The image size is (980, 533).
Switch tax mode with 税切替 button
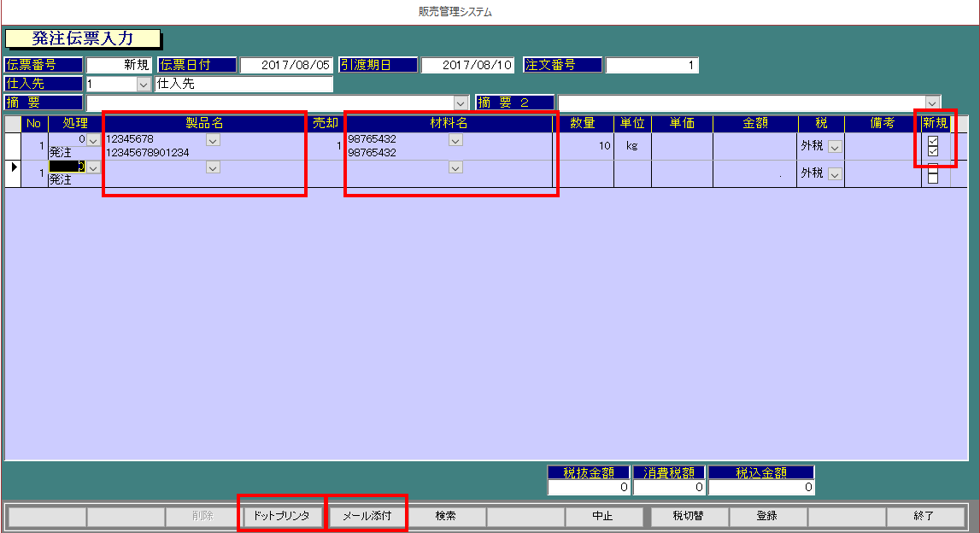(x=688, y=516)
